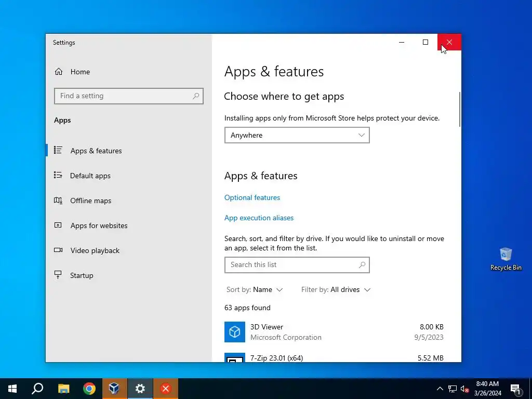Screen dimensions: 532x399
Task: Open Video playback settings
Action: [95, 250]
